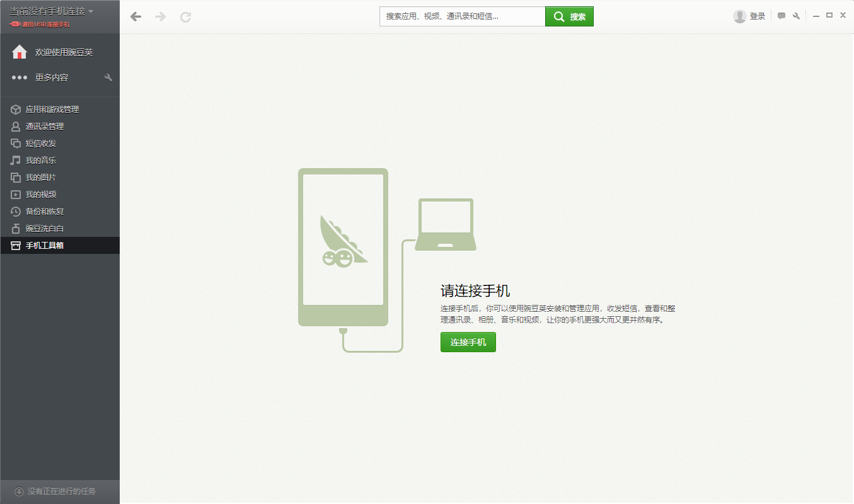
Task: Click the pictures icon in sidebar
Action: [16, 178]
